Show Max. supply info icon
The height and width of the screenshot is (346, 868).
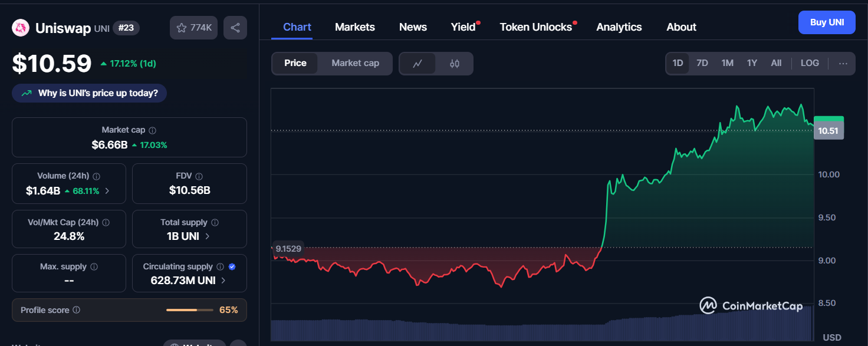pos(94,267)
